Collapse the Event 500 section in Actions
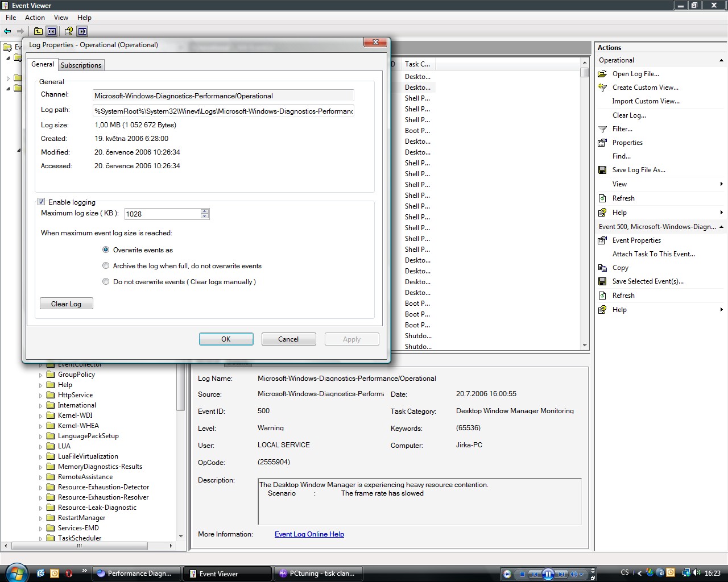This screenshot has height=582, width=728. pos(721,227)
